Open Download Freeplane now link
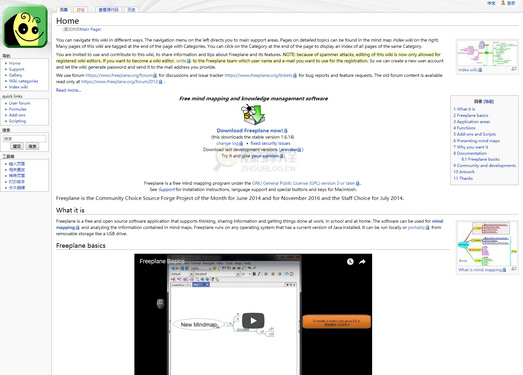Image resolution: width=523 pixels, height=375 pixels. click(250, 130)
